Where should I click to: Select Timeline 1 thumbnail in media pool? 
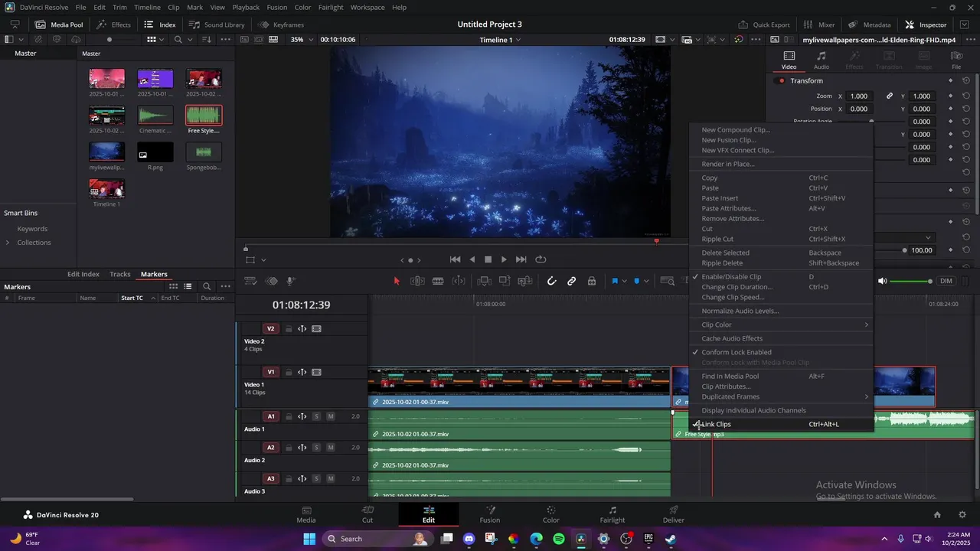coord(106,188)
